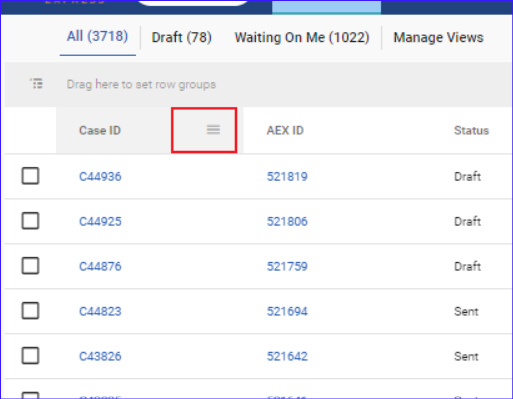Sort by the Case ID column header
This screenshot has height=399, width=513.
pyautogui.click(x=100, y=130)
